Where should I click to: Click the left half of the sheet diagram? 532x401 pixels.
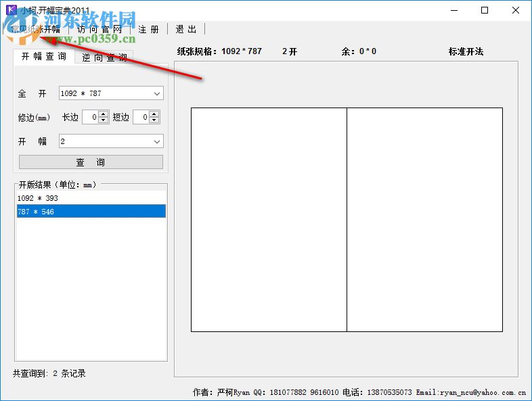click(269, 220)
